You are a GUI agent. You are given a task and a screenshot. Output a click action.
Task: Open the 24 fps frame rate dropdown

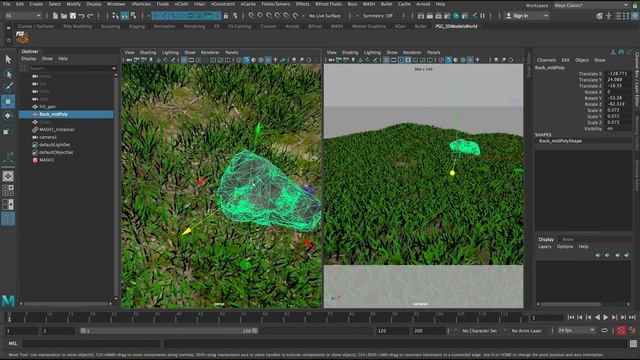click(x=576, y=330)
